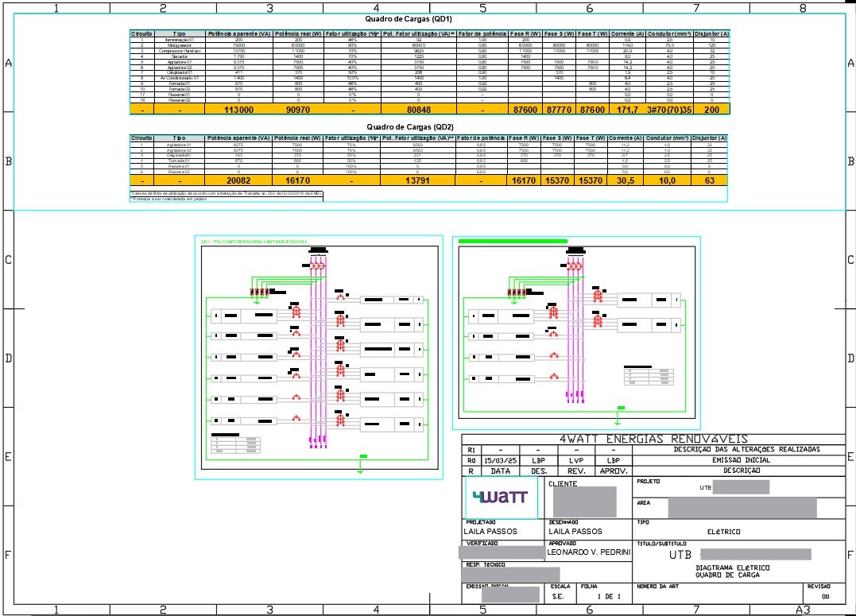856x616 pixels.
Task: Select the QD2 breaker total value 63
Action: coord(709,180)
